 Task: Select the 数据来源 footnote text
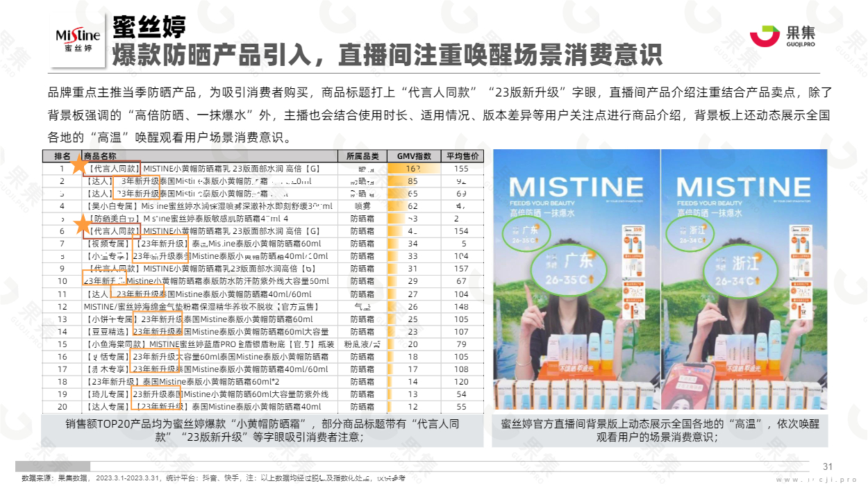click(213, 478)
